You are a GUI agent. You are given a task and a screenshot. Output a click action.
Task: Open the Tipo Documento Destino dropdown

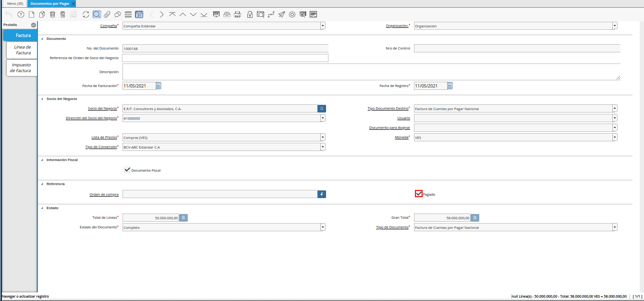point(615,109)
